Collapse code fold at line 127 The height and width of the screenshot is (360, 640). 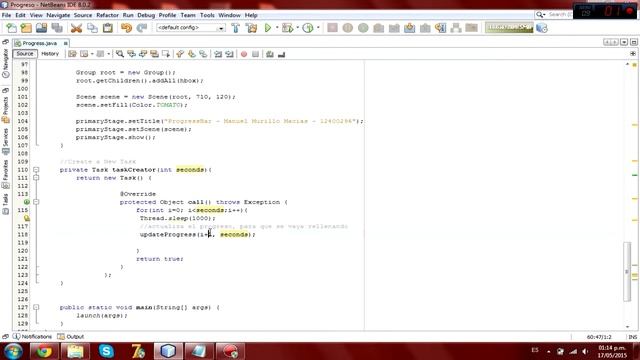coord(36,307)
